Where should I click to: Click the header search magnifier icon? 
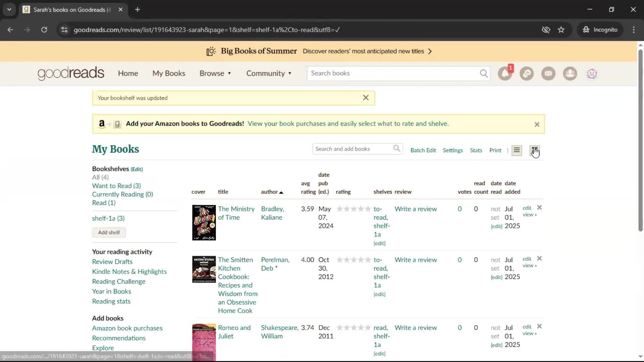[484, 73]
